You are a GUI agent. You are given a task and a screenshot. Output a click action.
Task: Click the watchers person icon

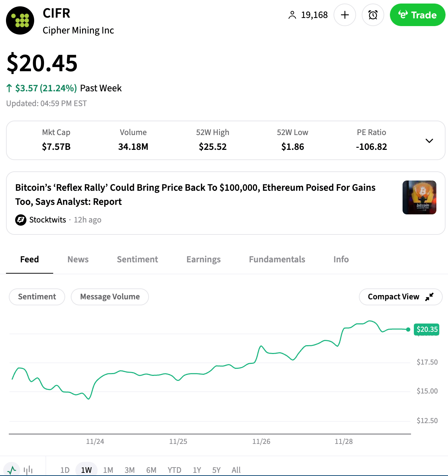point(292,15)
